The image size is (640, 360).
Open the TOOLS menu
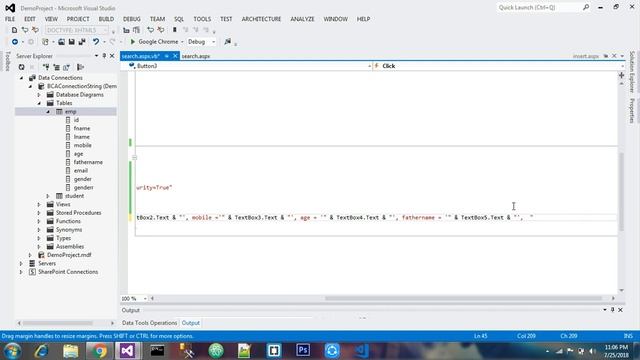coord(202,19)
